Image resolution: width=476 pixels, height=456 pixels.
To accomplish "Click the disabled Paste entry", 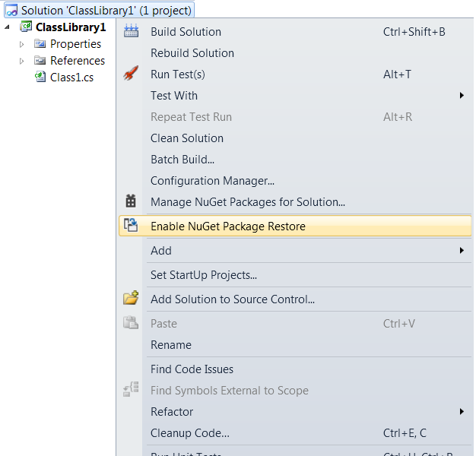I will [295, 324].
